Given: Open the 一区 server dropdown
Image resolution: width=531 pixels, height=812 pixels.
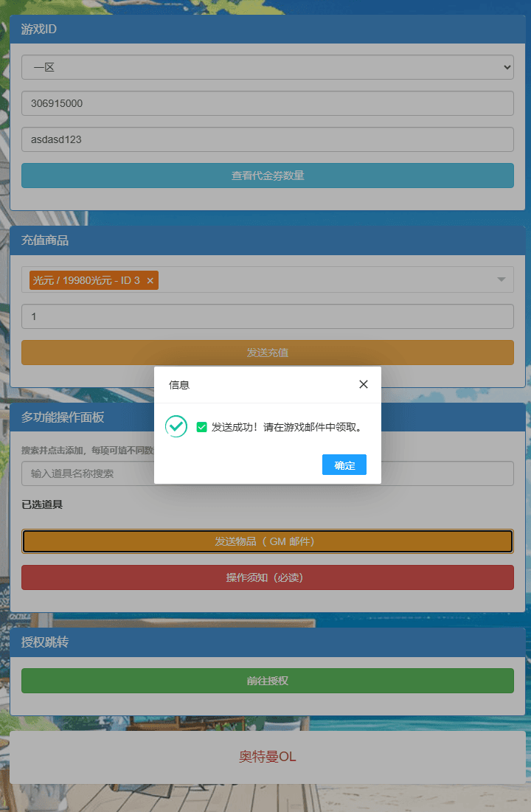Looking at the screenshot, I should click(x=267, y=67).
